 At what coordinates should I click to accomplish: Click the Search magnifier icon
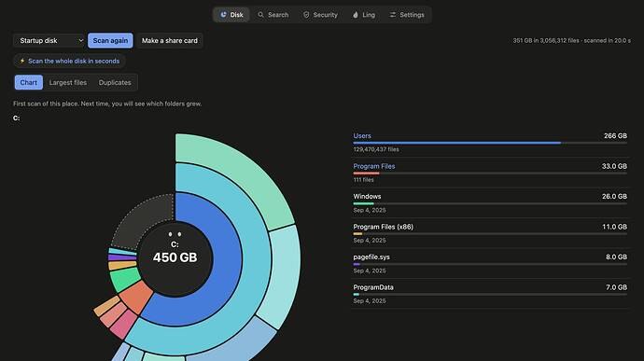coord(260,15)
